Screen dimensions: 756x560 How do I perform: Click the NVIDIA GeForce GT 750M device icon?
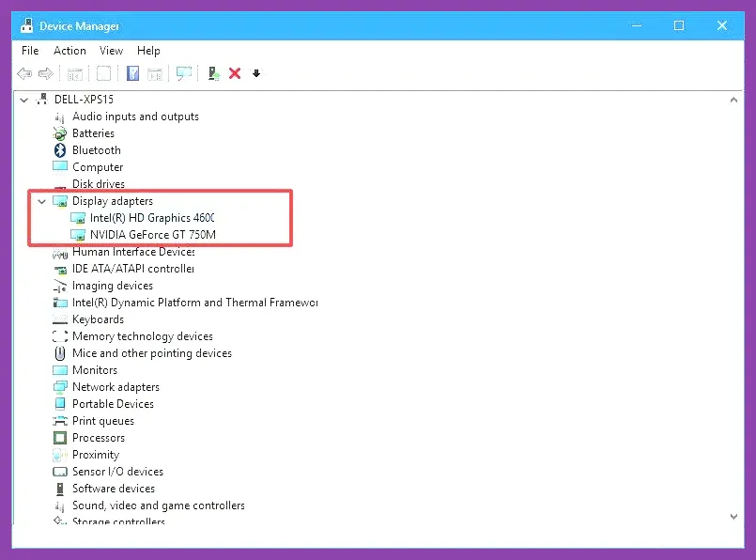(x=78, y=235)
